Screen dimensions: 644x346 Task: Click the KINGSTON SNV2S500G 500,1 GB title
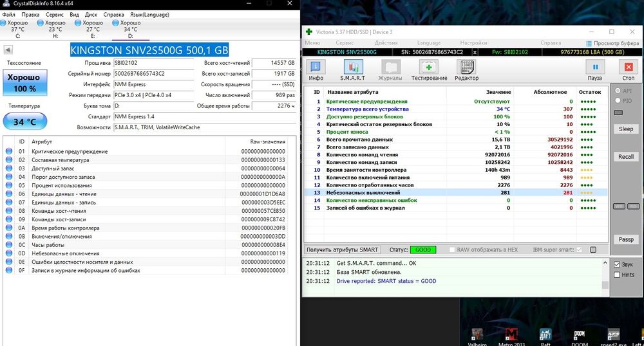pos(149,50)
